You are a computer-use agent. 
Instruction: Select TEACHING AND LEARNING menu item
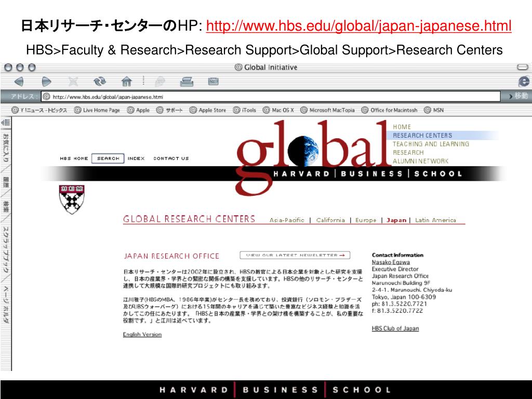pyautogui.click(x=431, y=144)
